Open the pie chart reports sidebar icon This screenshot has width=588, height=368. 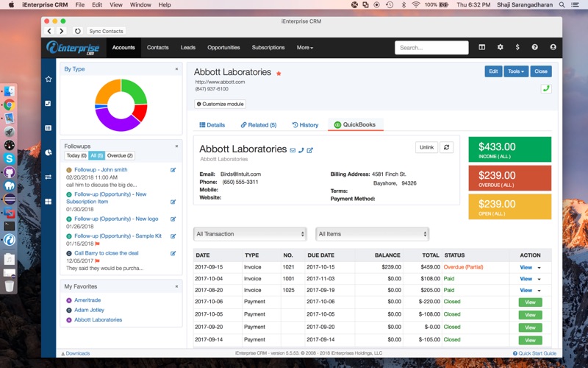pyautogui.click(x=49, y=152)
